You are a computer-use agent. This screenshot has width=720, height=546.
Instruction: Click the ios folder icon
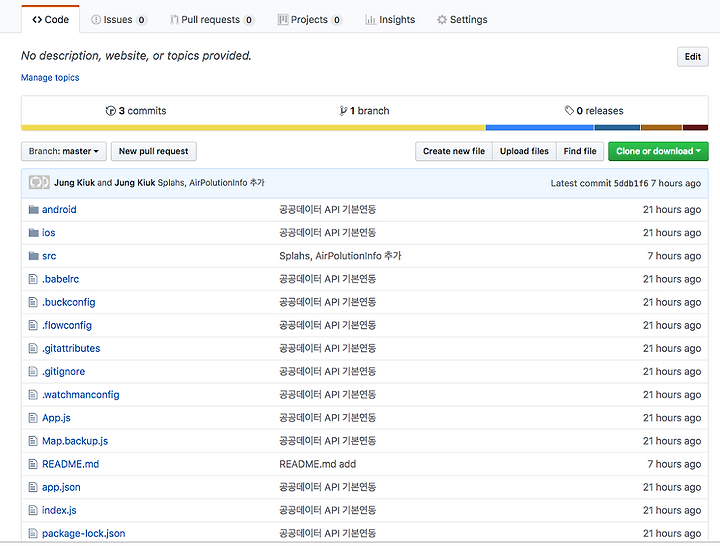click(x=33, y=233)
